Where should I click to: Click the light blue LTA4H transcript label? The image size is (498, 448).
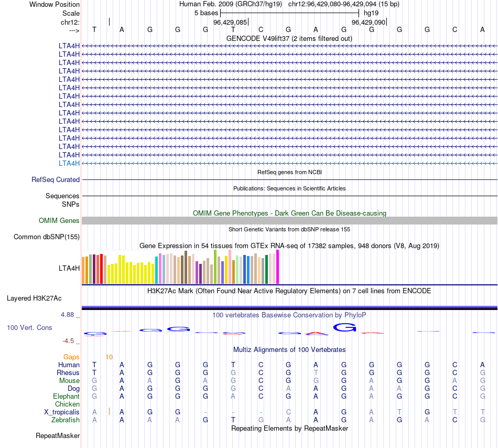(69, 163)
